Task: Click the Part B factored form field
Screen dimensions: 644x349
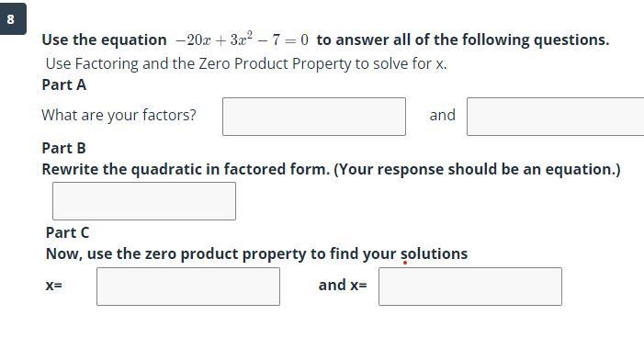Action: click(x=144, y=201)
